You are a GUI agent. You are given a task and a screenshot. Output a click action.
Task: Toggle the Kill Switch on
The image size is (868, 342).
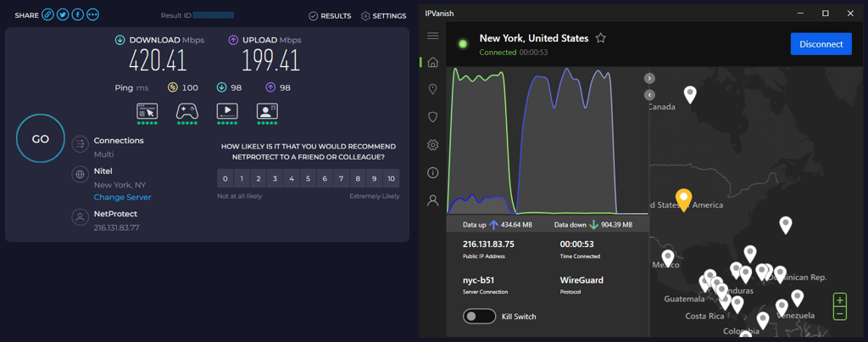click(480, 317)
